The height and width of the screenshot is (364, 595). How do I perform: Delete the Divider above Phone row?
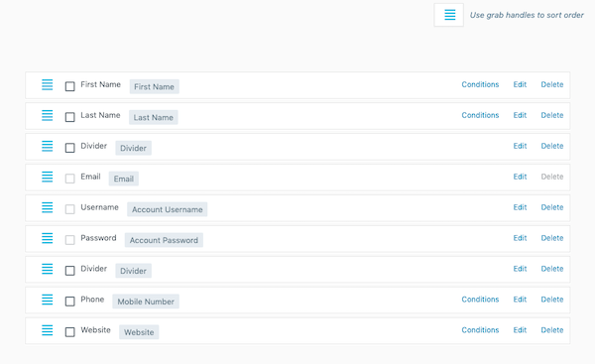click(552, 269)
